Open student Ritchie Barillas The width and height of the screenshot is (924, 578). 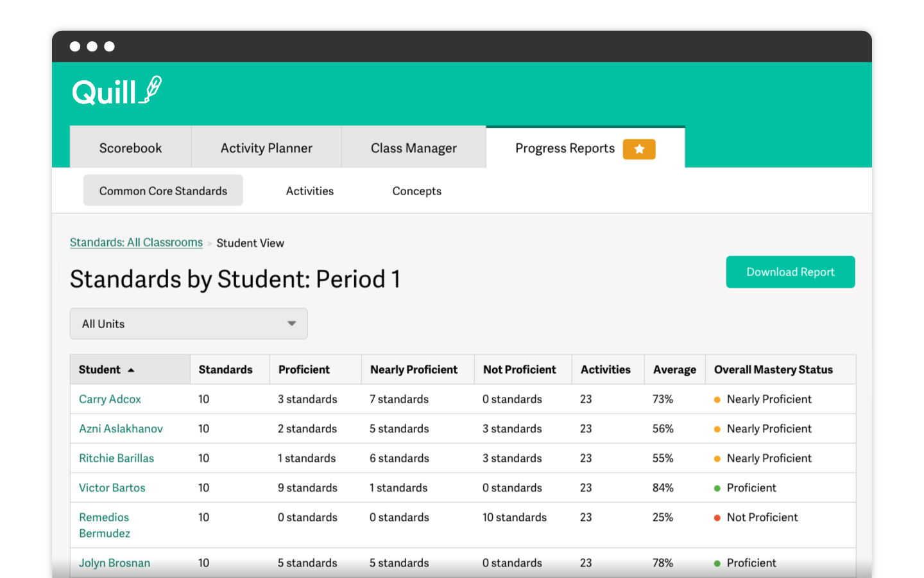[116, 458]
